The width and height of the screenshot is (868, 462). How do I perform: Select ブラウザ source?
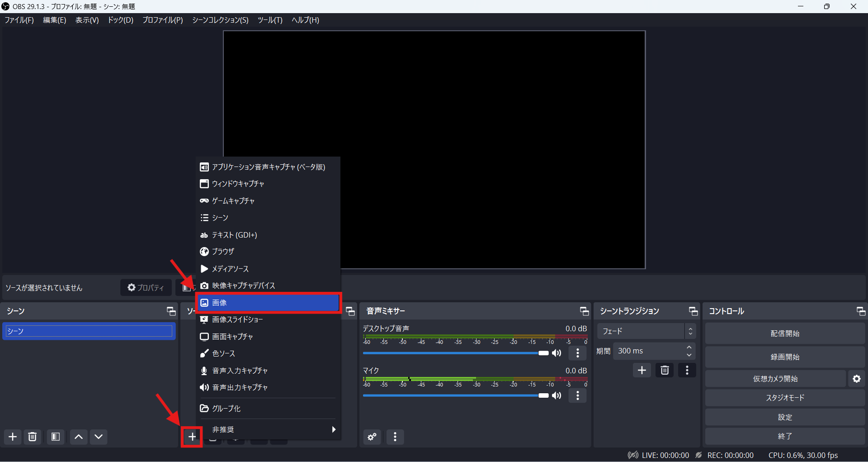pyautogui.click(x=268, y=252)
